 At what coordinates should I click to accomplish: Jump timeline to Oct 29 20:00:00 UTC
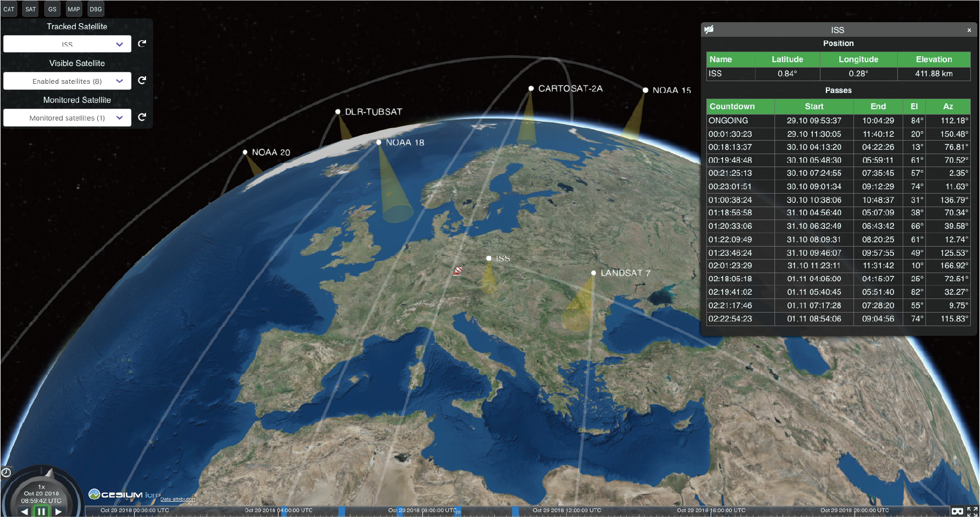pyautogui.click(x=855, y=511)
